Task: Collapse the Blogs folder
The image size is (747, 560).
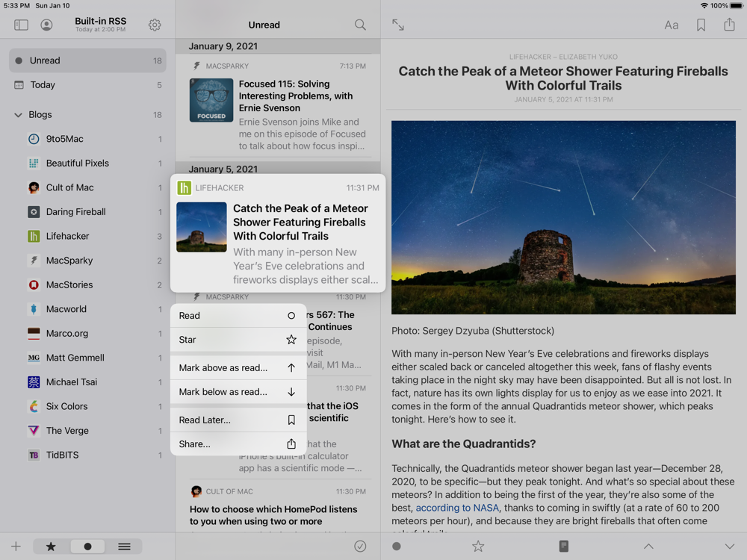Action: 18,115
